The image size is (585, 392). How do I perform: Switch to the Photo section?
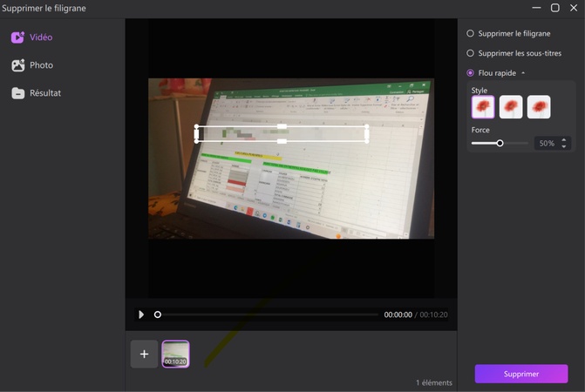[x=32, y=65]
